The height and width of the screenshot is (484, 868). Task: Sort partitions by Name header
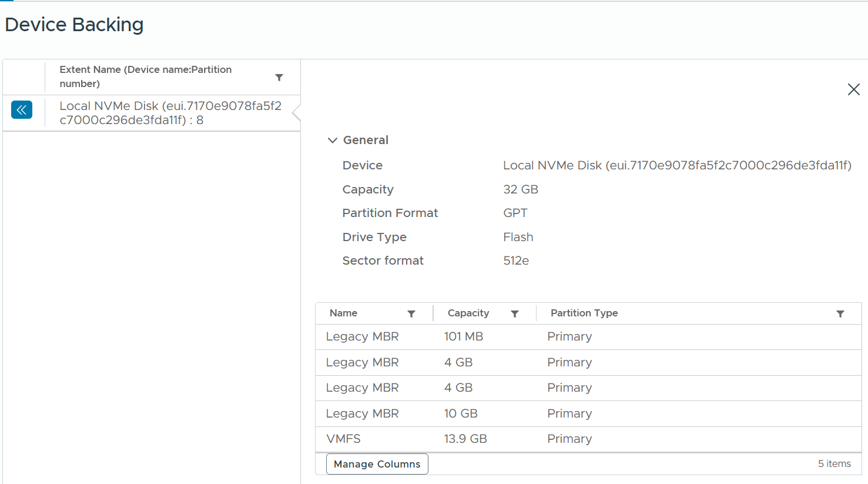pos(344,313)
